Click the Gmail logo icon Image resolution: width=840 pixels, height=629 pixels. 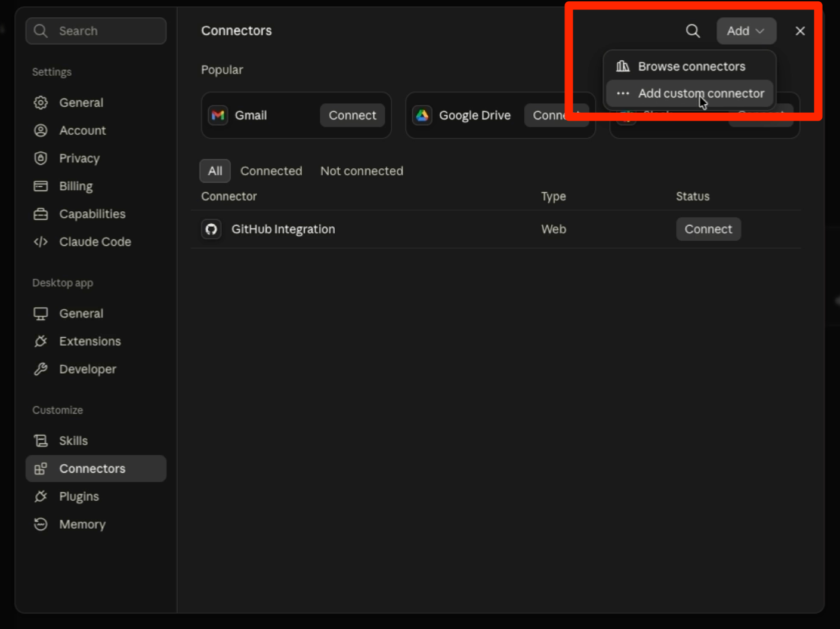pos(218,115)
